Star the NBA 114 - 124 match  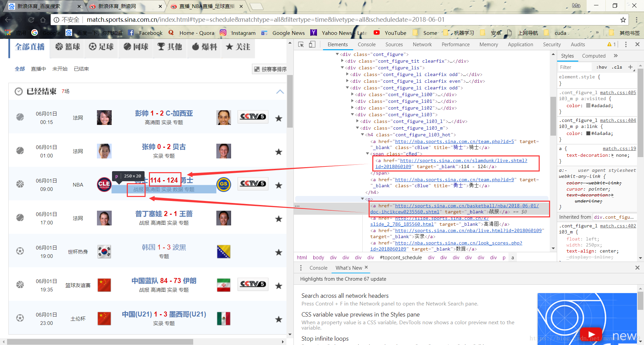pyautogui.click(x=278, y=185)
